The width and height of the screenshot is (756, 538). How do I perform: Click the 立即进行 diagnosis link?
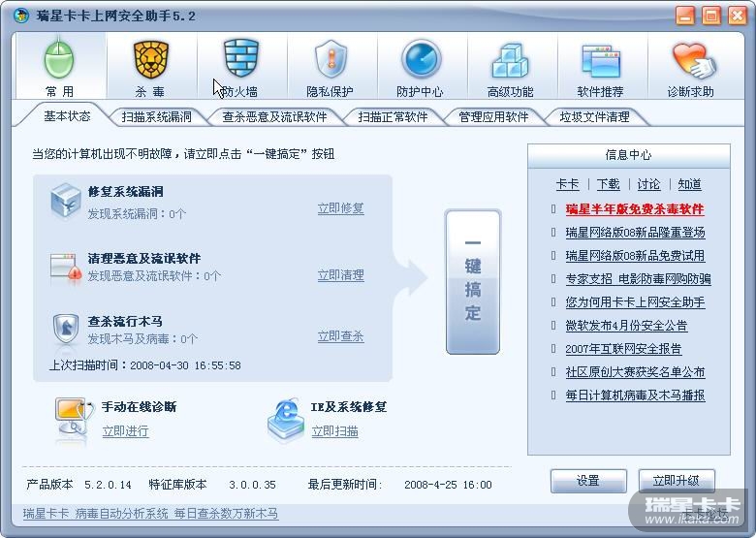tap(125, 431)
